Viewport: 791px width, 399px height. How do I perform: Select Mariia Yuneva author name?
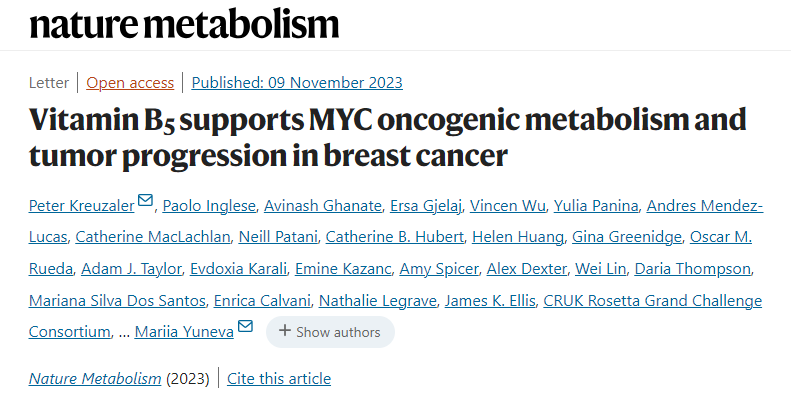(x=184, y=332)
